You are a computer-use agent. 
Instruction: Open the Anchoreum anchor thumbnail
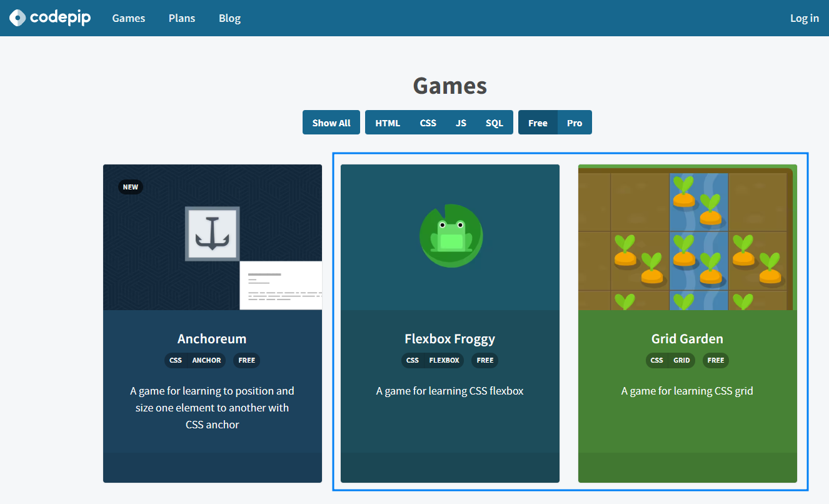[213, 237]
